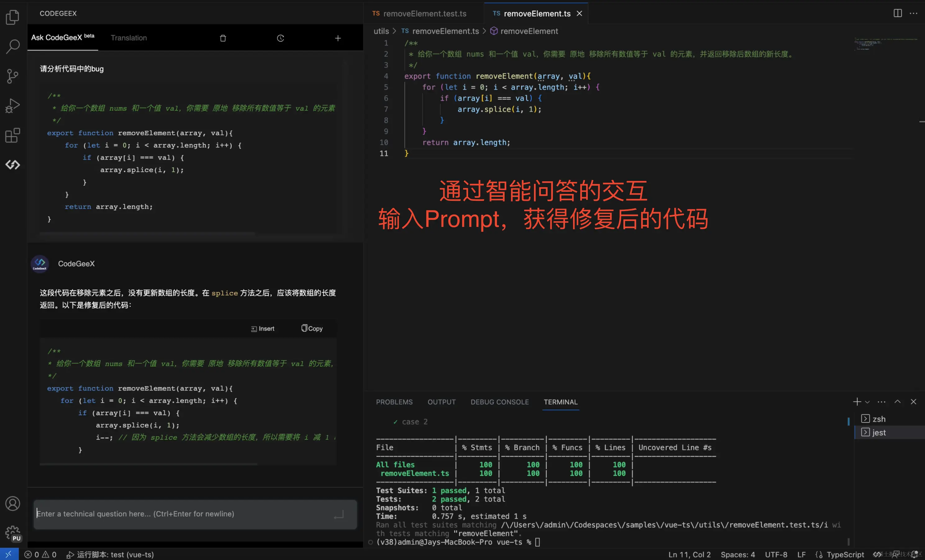925x560 pixels.
Task: Copy the fixed code snippet
Action: [x=312, y=328]
